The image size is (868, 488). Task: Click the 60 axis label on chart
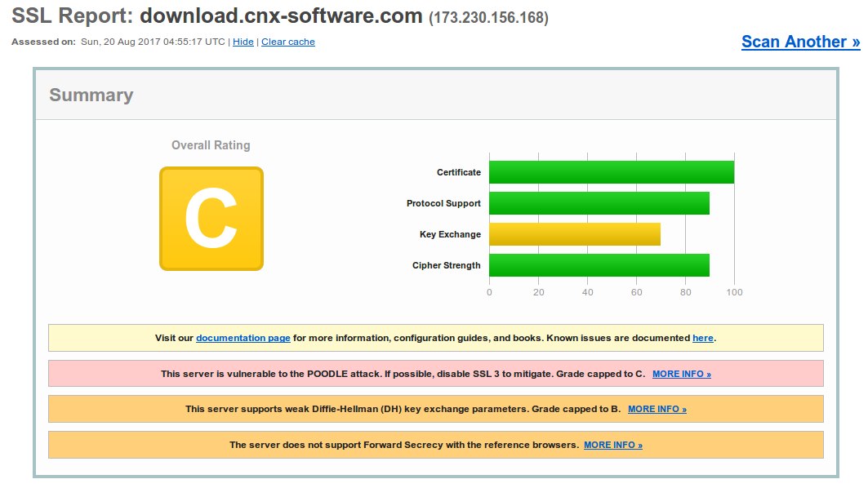(637, 292)
